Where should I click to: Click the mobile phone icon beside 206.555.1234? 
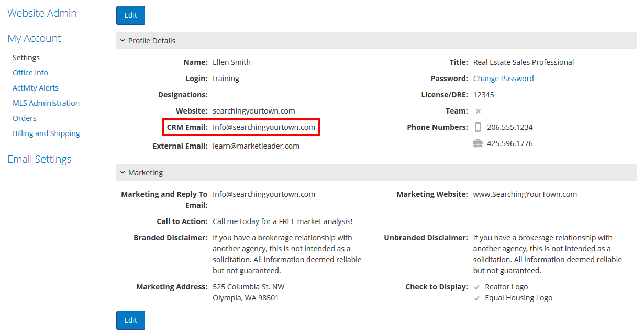pyautogui.click(x=478, y=127)
